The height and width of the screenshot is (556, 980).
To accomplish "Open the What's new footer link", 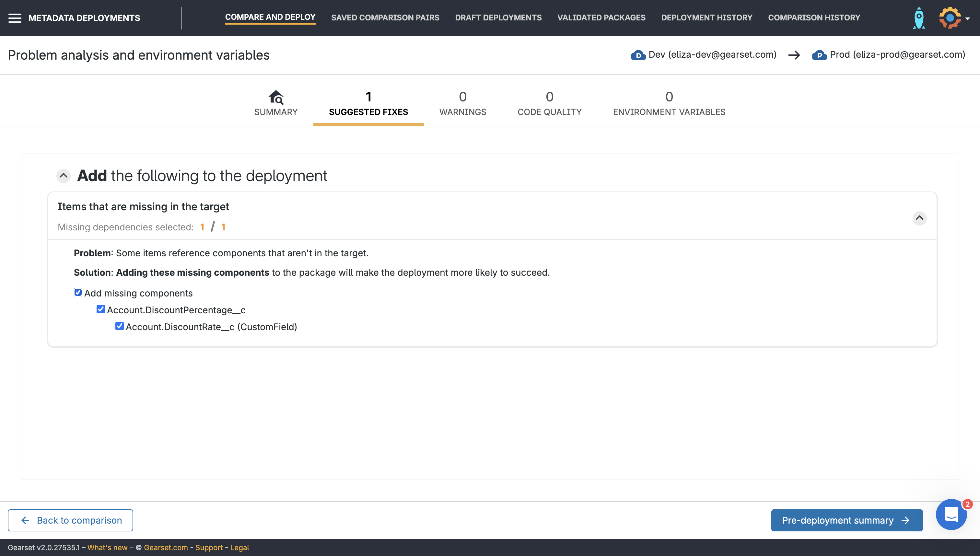I will 107,548.
